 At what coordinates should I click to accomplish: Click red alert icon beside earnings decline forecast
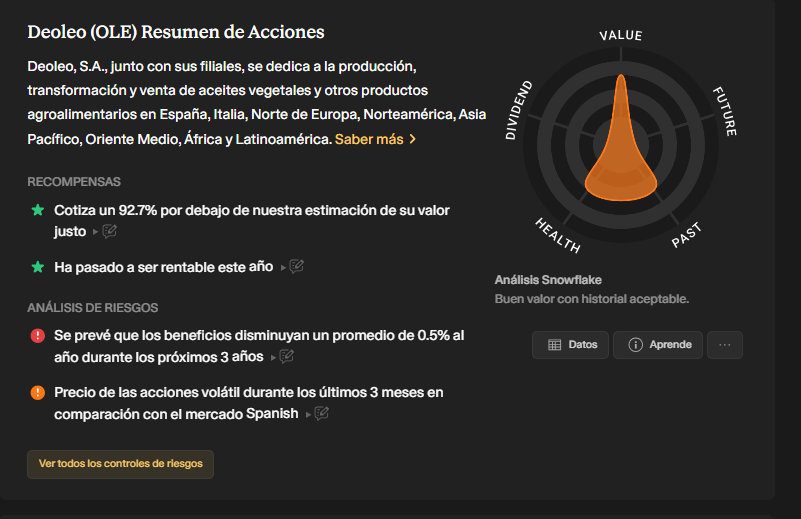[38, 336]
